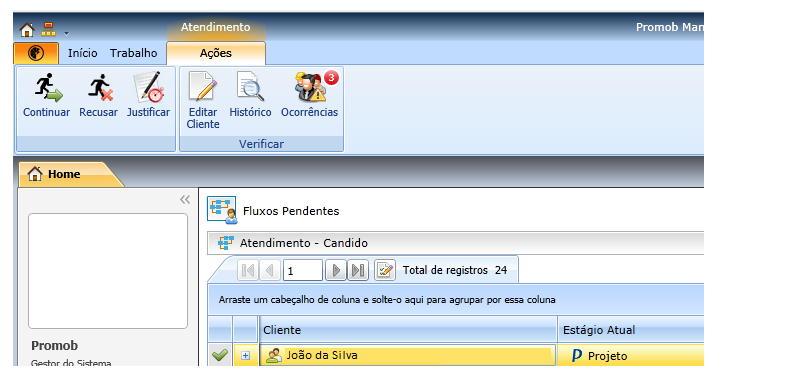The height and width of the screenshot is (371, 787).
Task: Click the Total de registros 24 label
Action: [455, 270]
